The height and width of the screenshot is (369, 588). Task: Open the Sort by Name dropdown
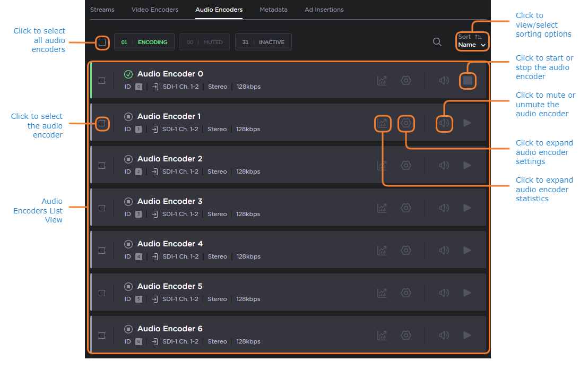[x=472, y=41]
